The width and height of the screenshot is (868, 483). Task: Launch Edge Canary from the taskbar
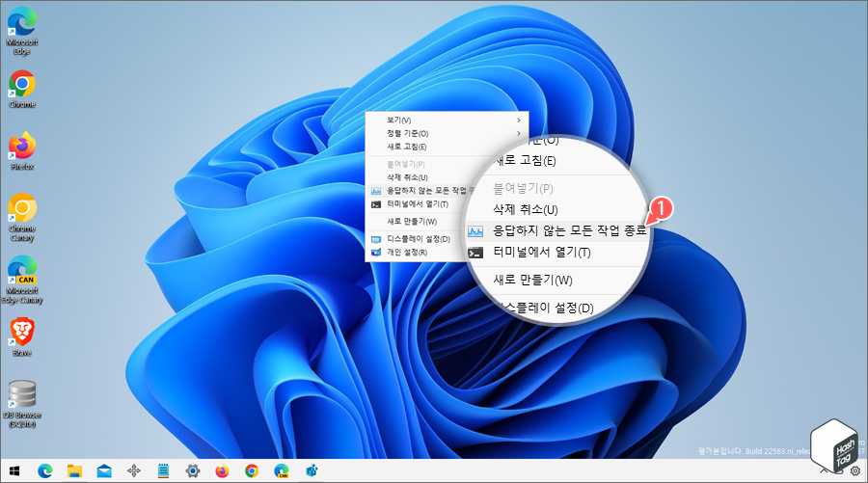(282, 470)
